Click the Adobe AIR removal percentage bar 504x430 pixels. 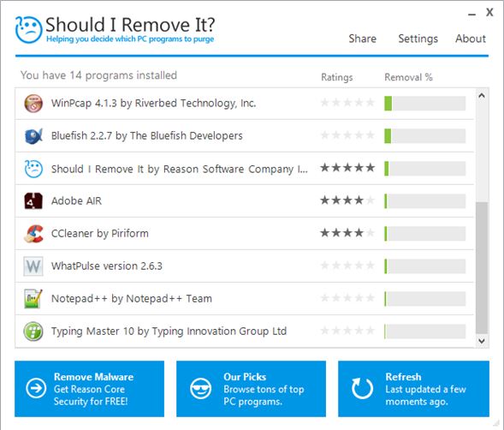coord(424,201)
